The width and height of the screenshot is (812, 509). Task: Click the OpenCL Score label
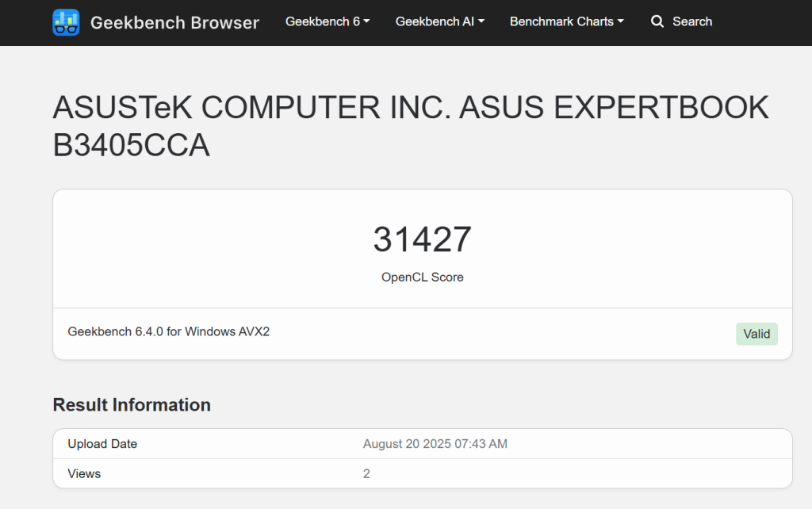422,277
